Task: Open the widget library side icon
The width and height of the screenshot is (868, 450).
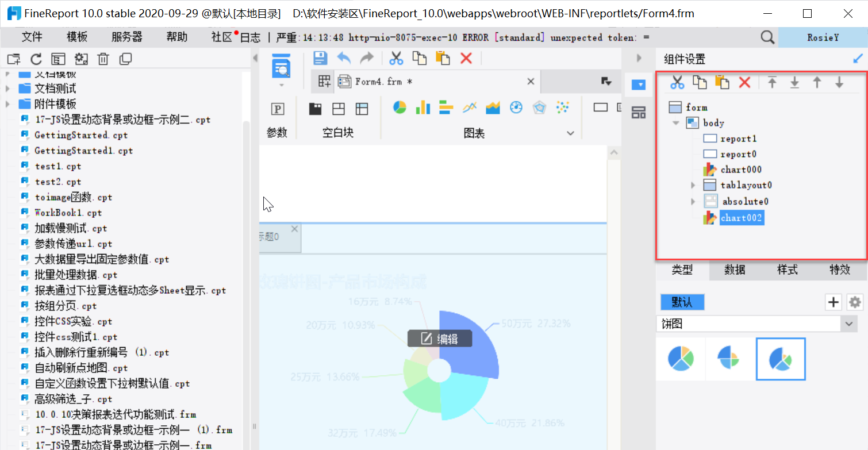Action: (x=639, y=112)
